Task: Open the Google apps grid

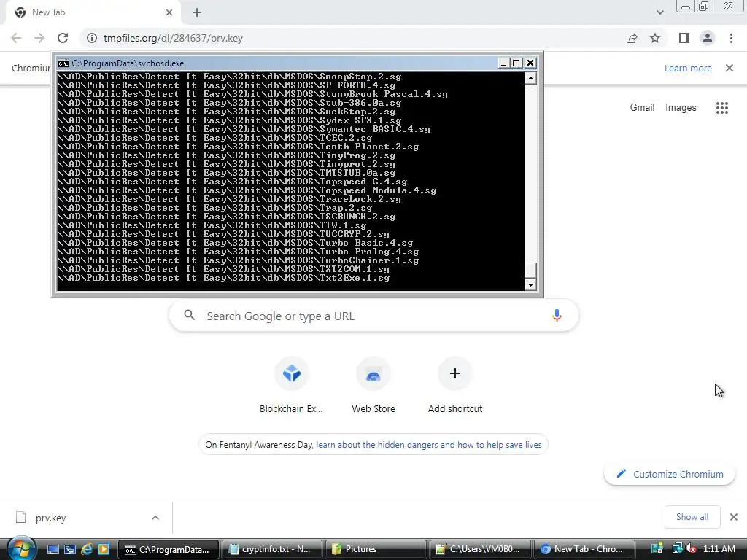Action: point(722,108)
